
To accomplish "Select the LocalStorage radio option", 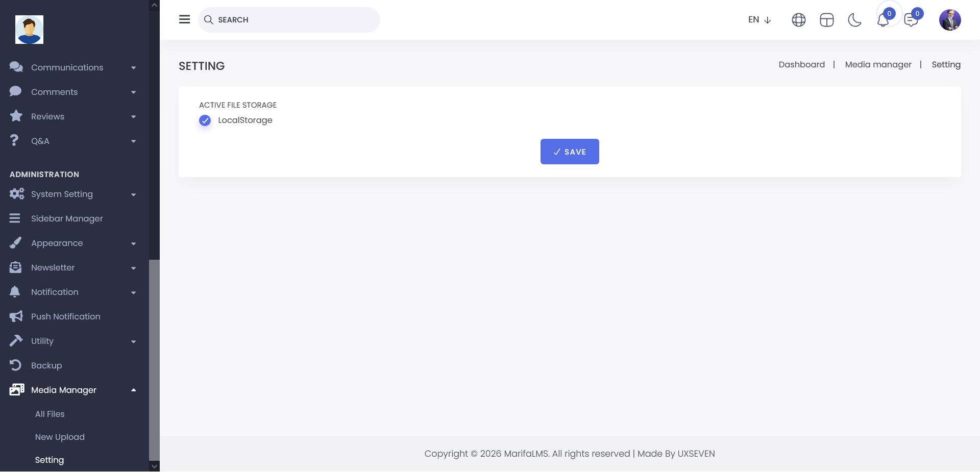I will pyautogui.click(x=205, y=120).
